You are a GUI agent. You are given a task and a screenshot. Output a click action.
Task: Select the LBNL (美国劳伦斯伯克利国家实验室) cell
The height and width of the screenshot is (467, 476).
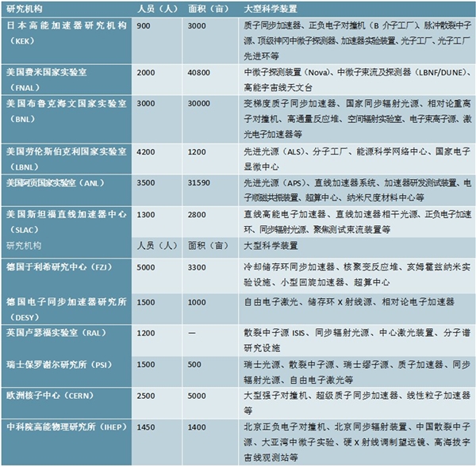(67, 159)
